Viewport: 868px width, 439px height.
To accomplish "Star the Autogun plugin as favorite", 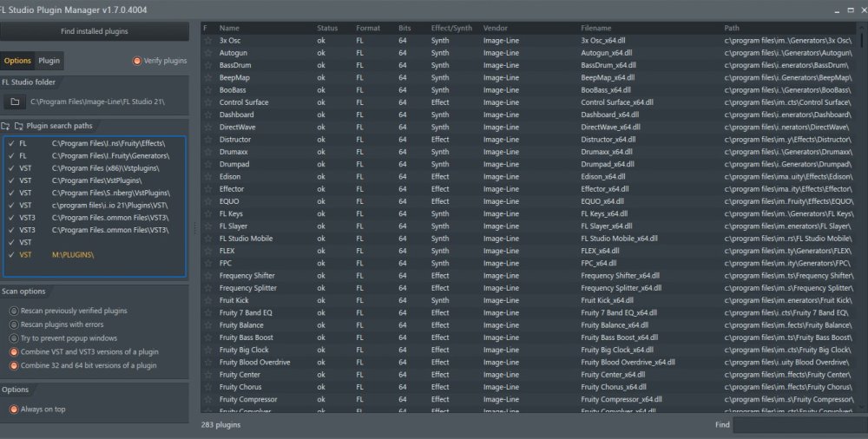I will (208, 53).
